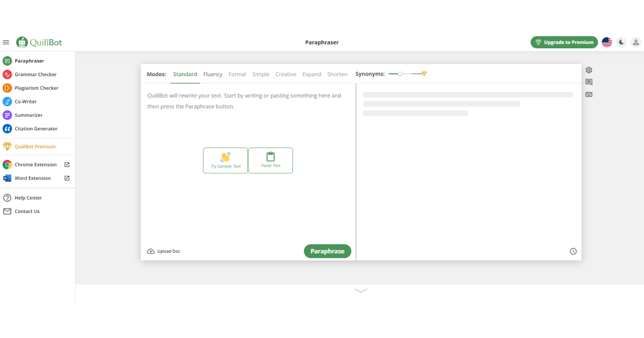Open the history clock icon
Viewport: 644px width, 338px height.
tap(573, 251)
